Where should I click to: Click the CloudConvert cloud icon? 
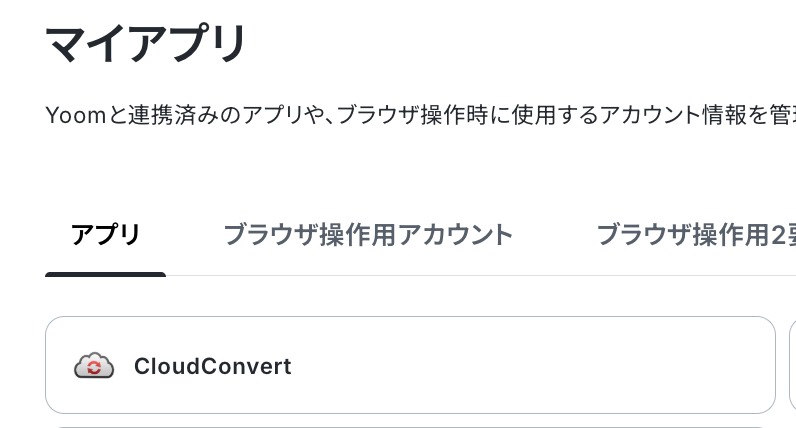(94, 365)
